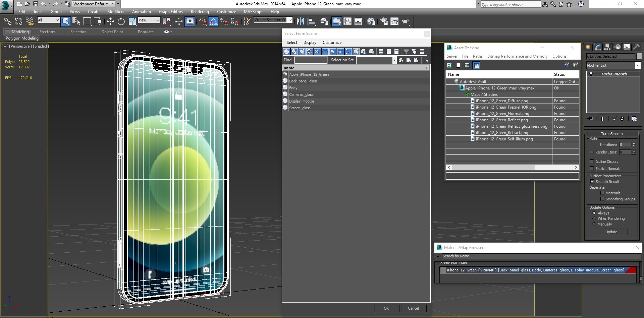Image resolution: width=644 pixels, height=318 pixels.
Task: Open Material/Map Browser options arrow
Action: click(438, 256)
